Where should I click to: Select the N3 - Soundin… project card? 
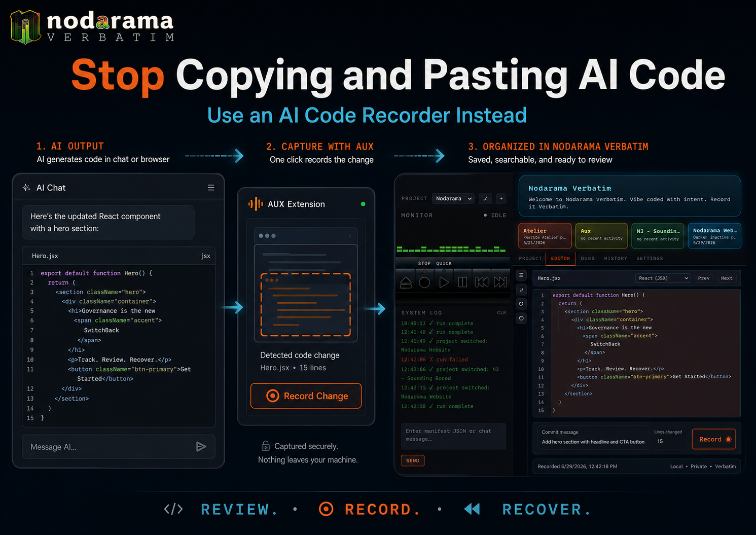[658, 236]
